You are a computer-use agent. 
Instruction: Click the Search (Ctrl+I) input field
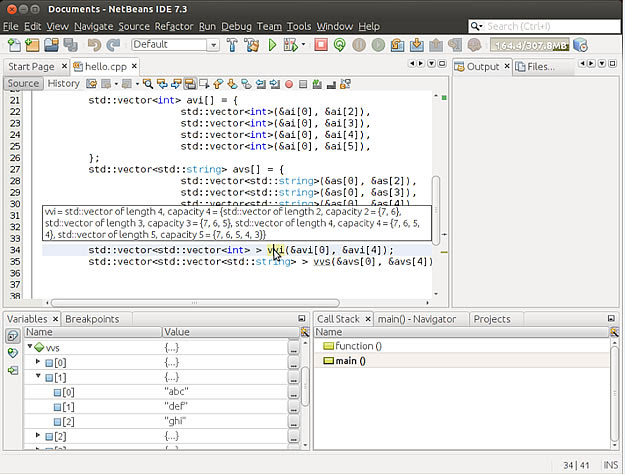(544, 26)
